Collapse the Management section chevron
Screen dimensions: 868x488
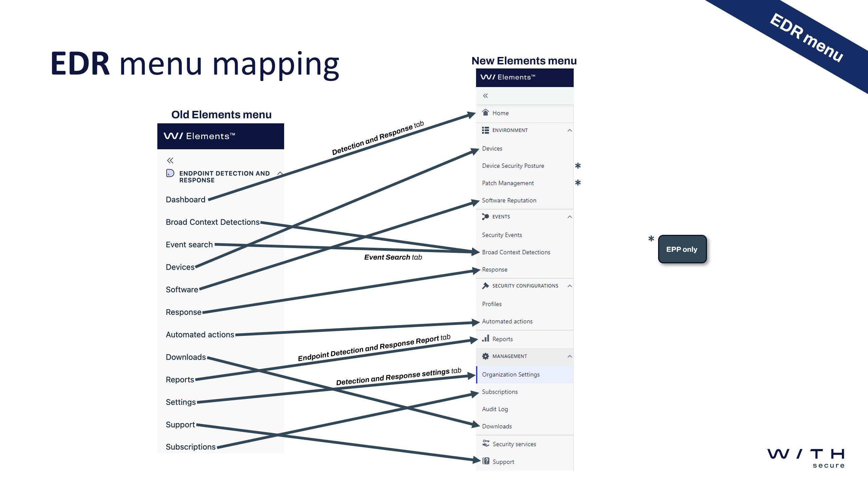pos(570,357)
